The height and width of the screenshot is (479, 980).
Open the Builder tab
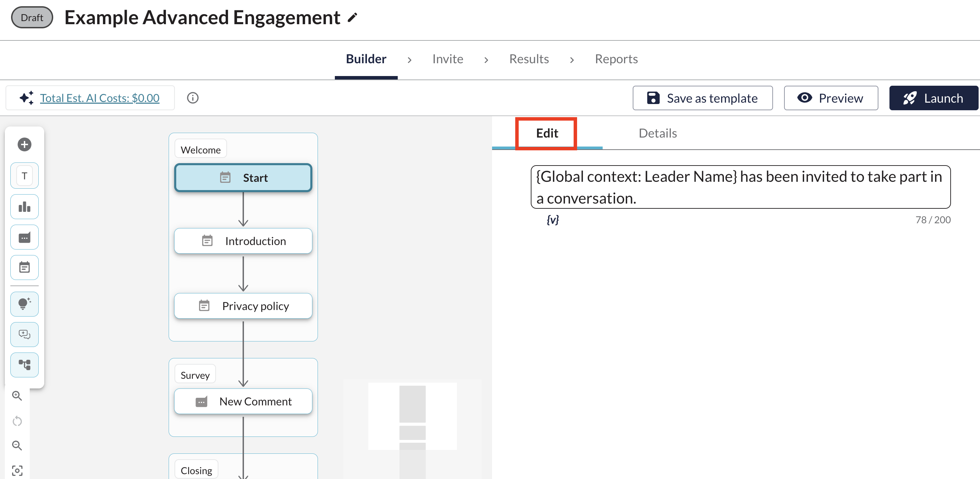pos(366,59)
